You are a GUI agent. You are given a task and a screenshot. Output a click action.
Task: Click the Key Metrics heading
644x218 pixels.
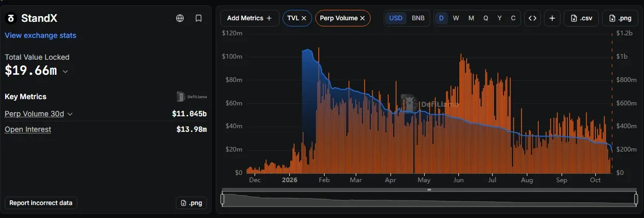click(x=25, y=97)
